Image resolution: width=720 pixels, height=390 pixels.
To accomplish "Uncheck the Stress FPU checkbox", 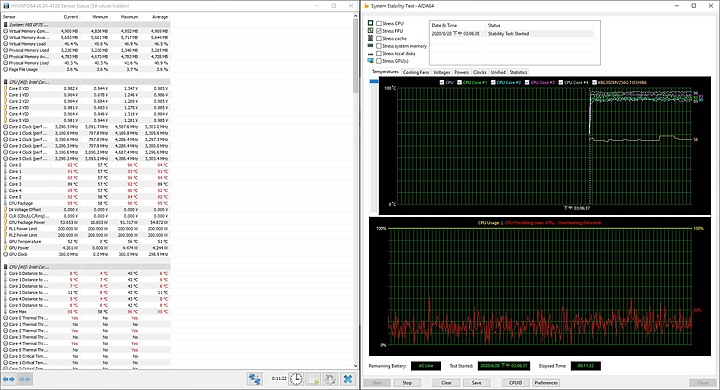I will click(x=379, y=31).
